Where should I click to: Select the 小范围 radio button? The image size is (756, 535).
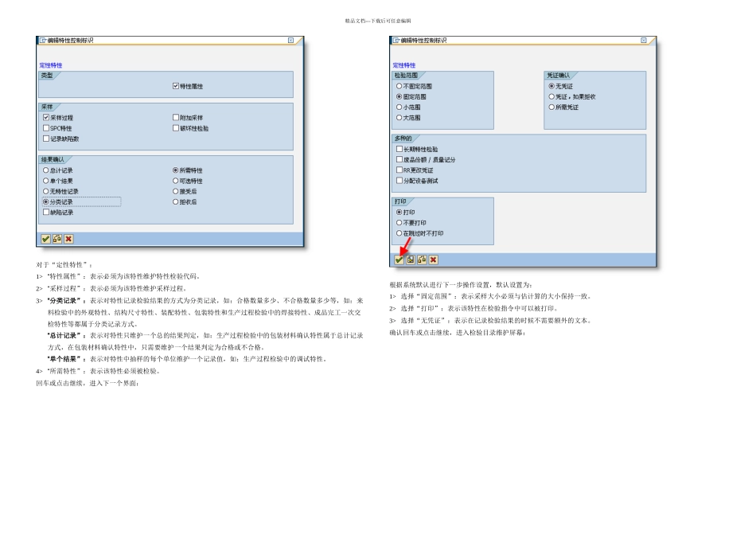[x=399, y=107]
